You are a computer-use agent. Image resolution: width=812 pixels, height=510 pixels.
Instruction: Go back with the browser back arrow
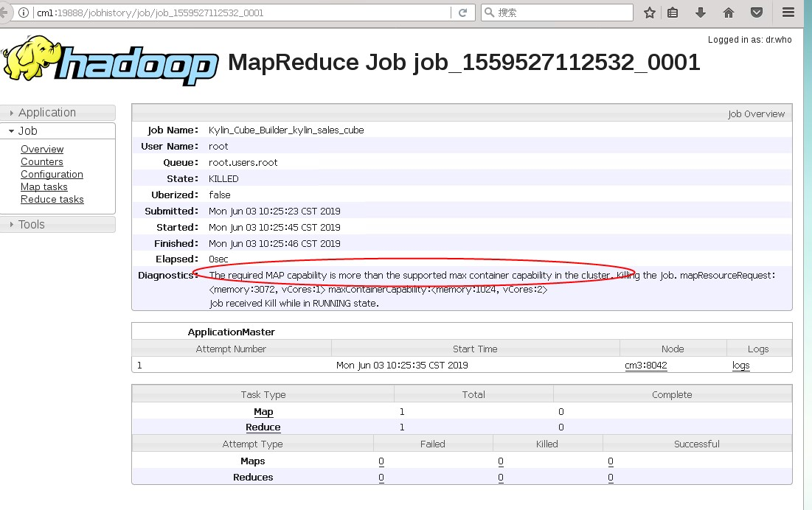pyautogui.click(x=4, y=13)
